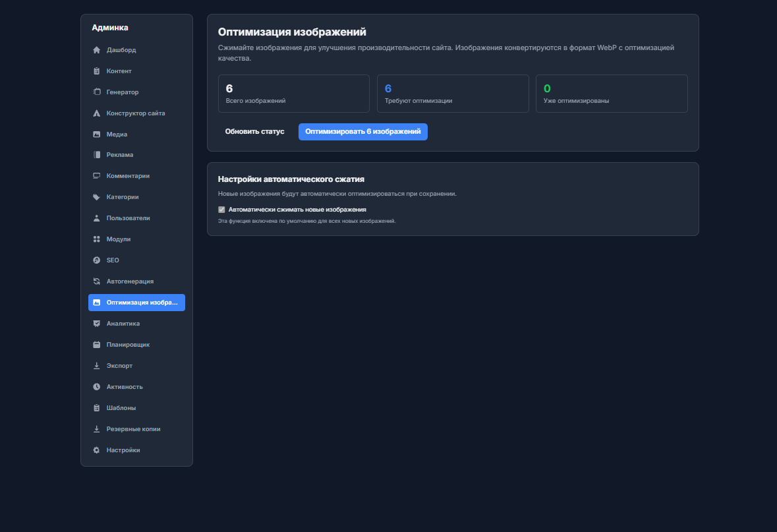
Task: Click the Контент clipboard icon
Action: [x=96, y=71]
